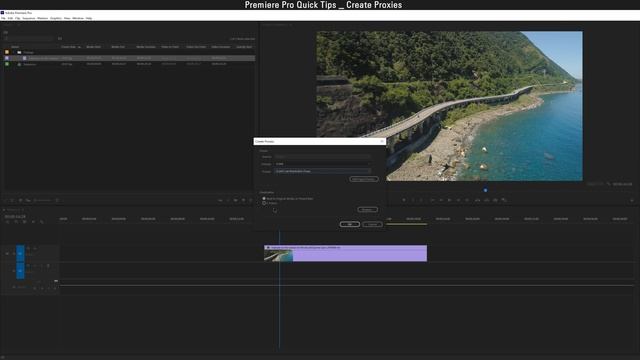Click Program Monitor blue playhead marker

485,190
